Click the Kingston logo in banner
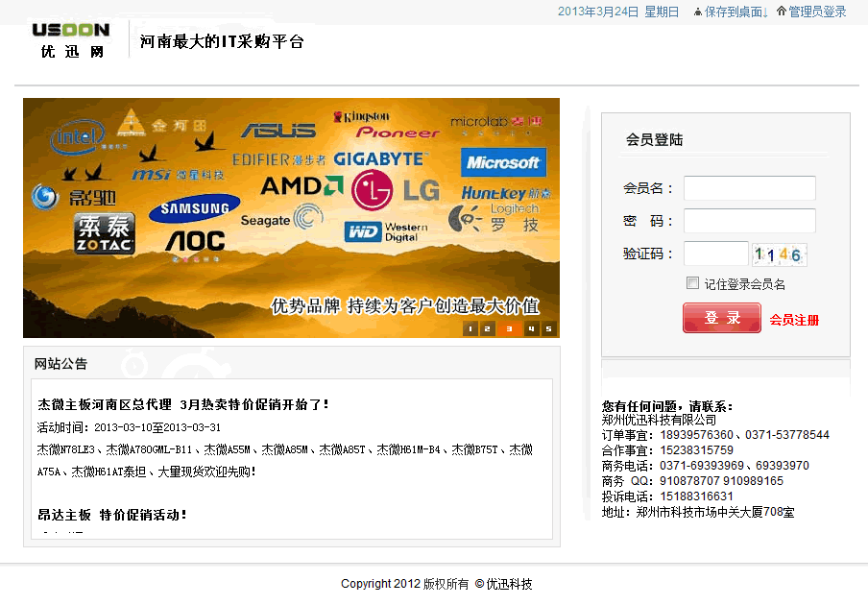 click(361, 116)
